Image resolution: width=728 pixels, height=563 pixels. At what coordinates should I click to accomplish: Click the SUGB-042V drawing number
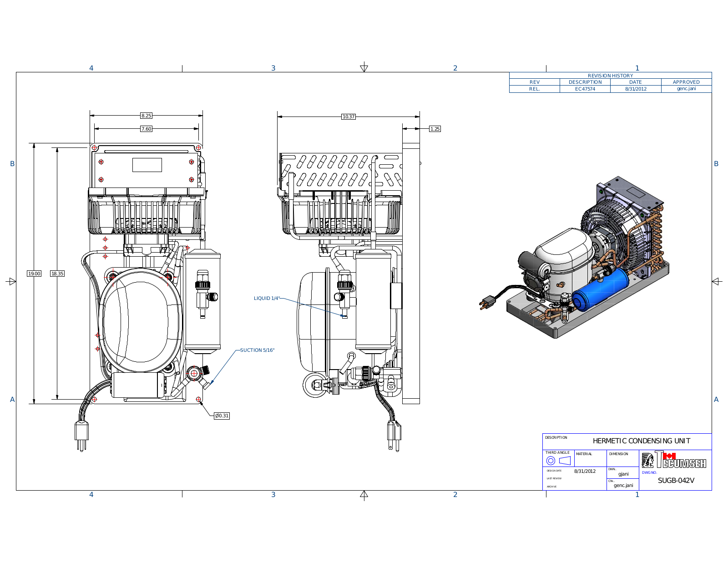(x=676, y=480)
